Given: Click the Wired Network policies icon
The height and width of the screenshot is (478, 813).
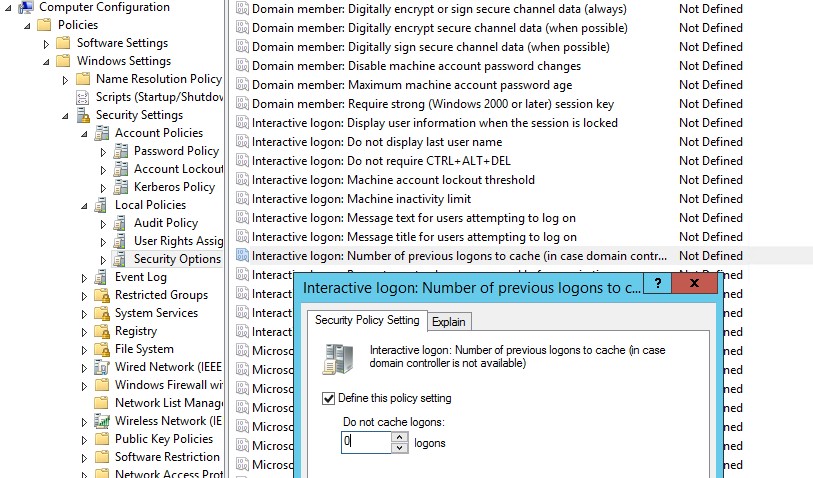Looking at the screenshot, I should click(101, 367).
